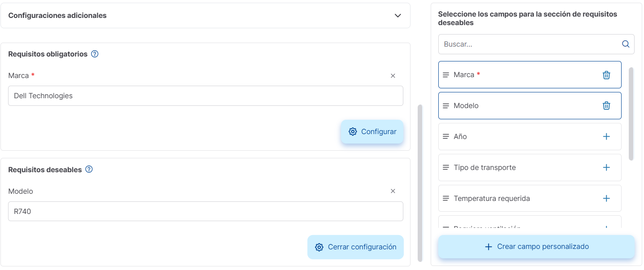This screenshot has width=644, height=270.
Task: Click the Dell Technologies input field
Action: [x=205, y=96]
